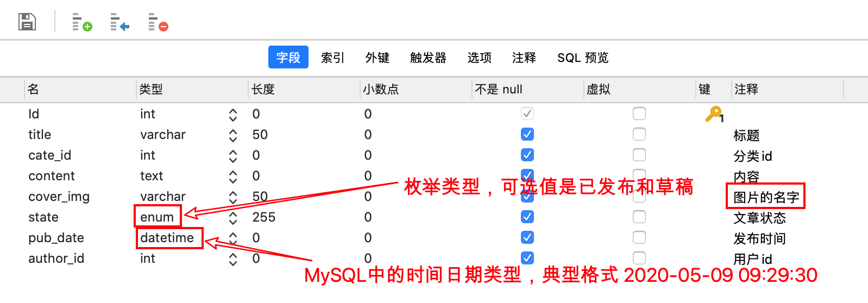This screenshot has width=868, height=303.
Task: Click the 注释 column header
Action: 787,89
